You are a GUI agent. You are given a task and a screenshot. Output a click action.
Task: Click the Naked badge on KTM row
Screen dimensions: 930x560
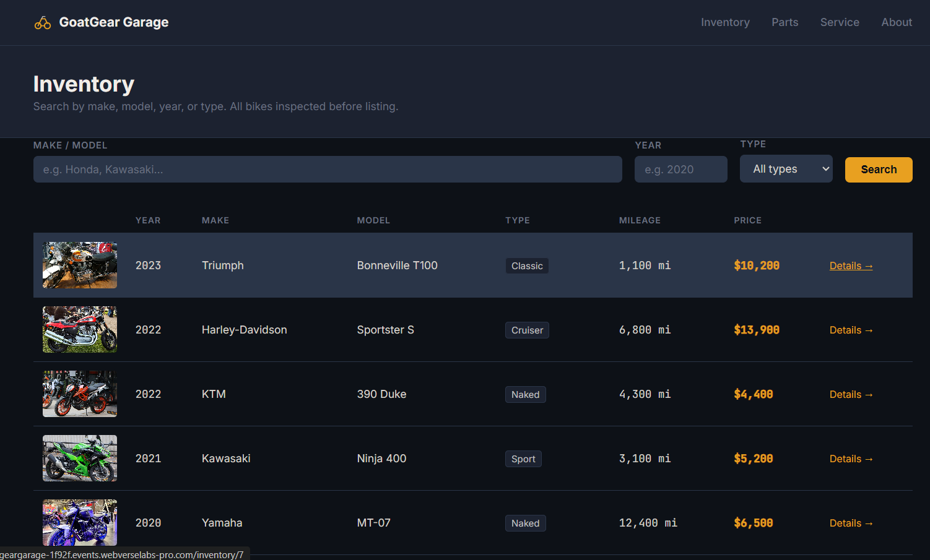525,395
